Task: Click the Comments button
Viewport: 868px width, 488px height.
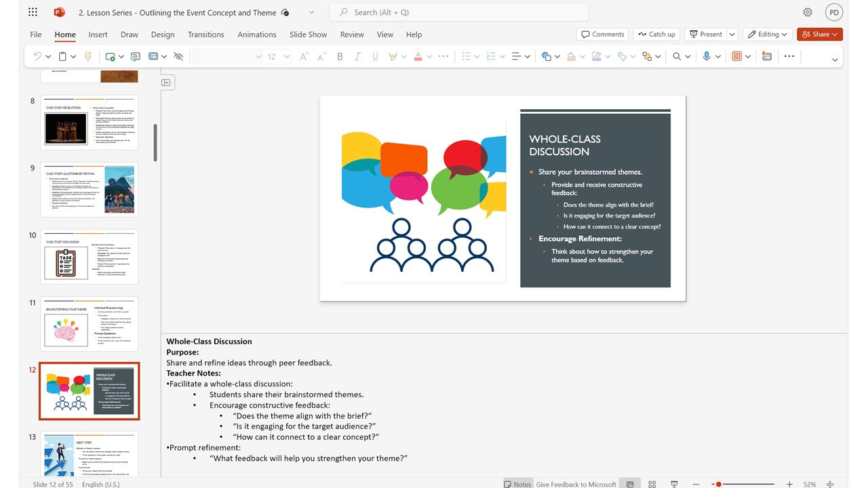Action: (x=601, y=34)
